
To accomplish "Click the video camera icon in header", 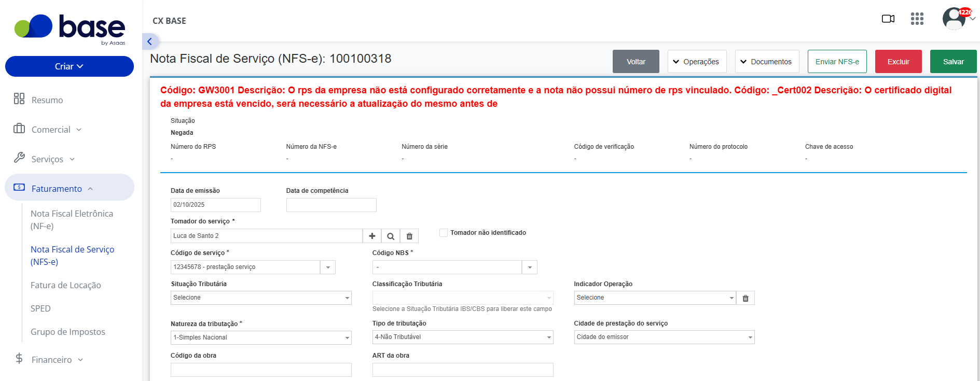I will tap(888, 19).
